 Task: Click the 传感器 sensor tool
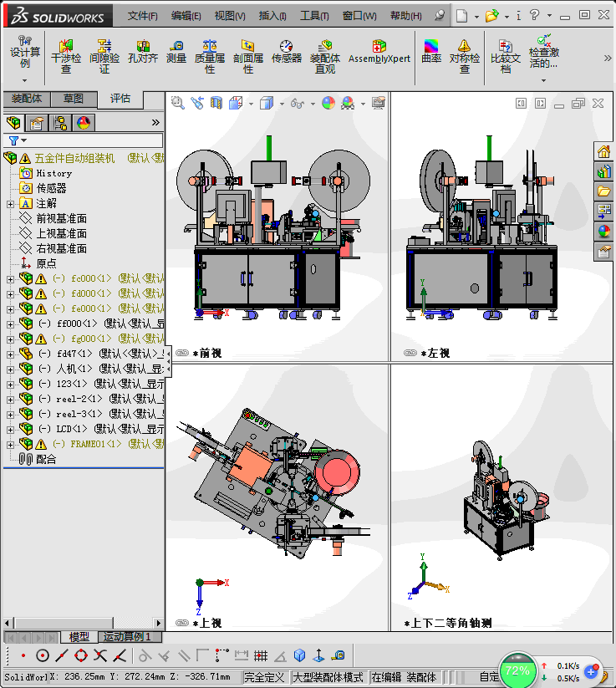287,51
